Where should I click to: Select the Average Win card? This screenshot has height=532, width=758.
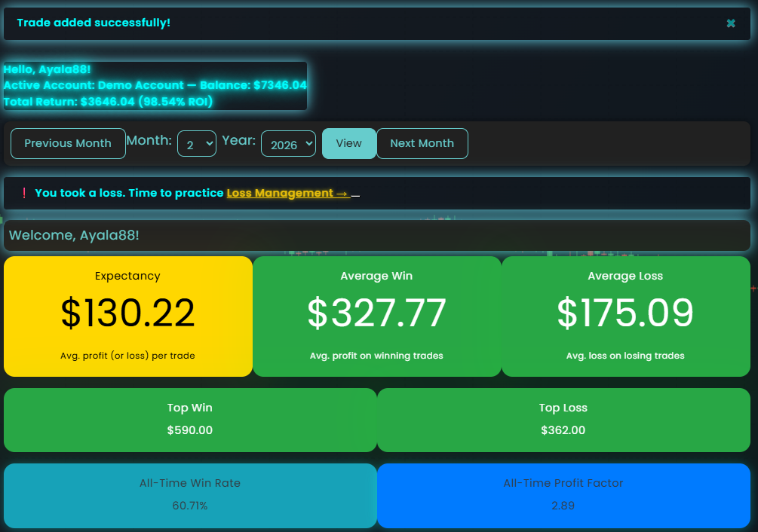(376, 316)
